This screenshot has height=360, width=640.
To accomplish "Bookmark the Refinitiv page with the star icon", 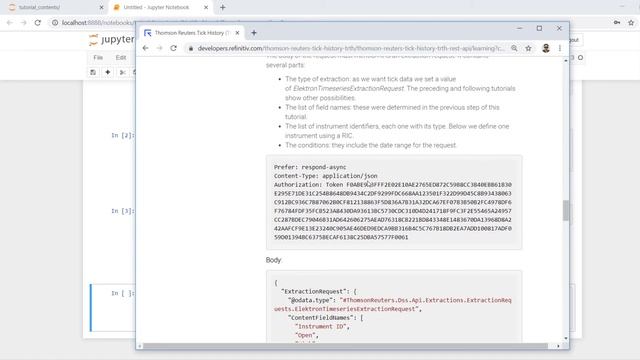I will click(529, 48).
